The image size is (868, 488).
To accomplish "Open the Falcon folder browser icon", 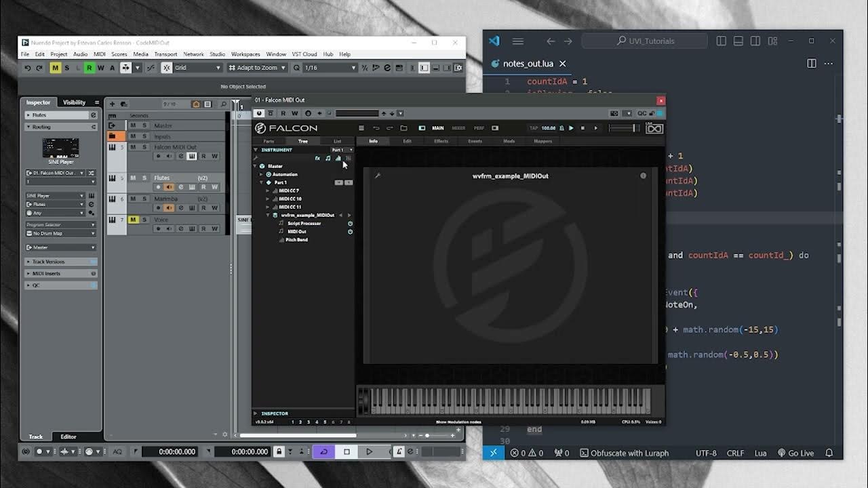I will pyautogui.click(x=404, y=127).
